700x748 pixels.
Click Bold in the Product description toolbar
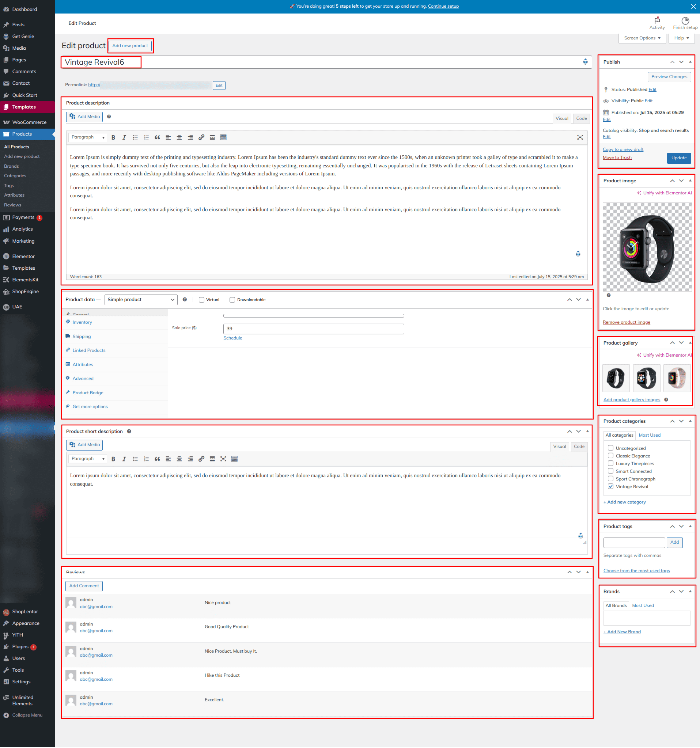[x=113, y=138]
